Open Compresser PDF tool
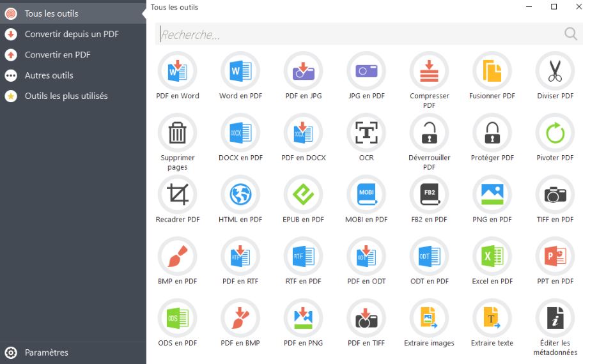The image size is (590, 364). tap(430, 71)
